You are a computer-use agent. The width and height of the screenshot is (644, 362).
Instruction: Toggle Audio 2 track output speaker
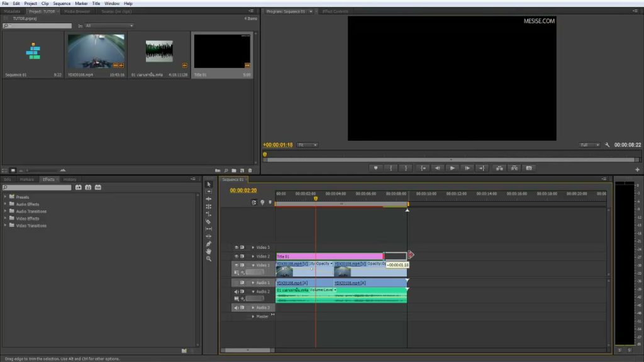[236, 292]
